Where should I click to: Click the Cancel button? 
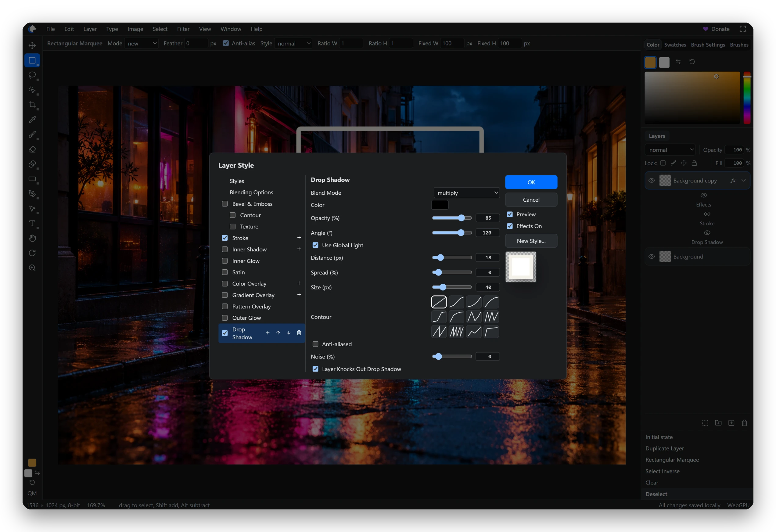(531, 200)
